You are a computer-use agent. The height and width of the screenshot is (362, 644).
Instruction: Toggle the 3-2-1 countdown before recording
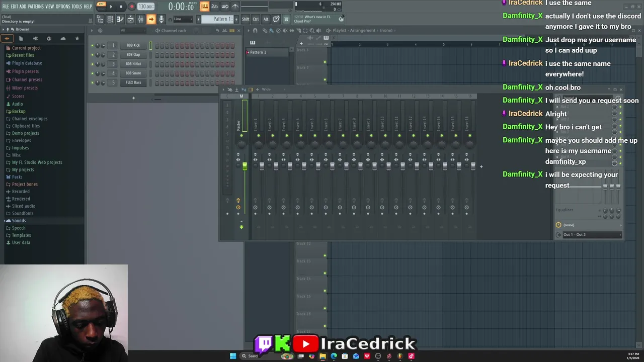[214, 7]
